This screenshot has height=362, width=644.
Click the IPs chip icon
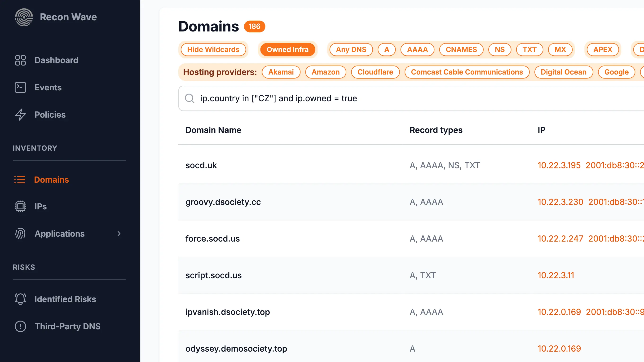pyautogui.click(x=20, y=207)
